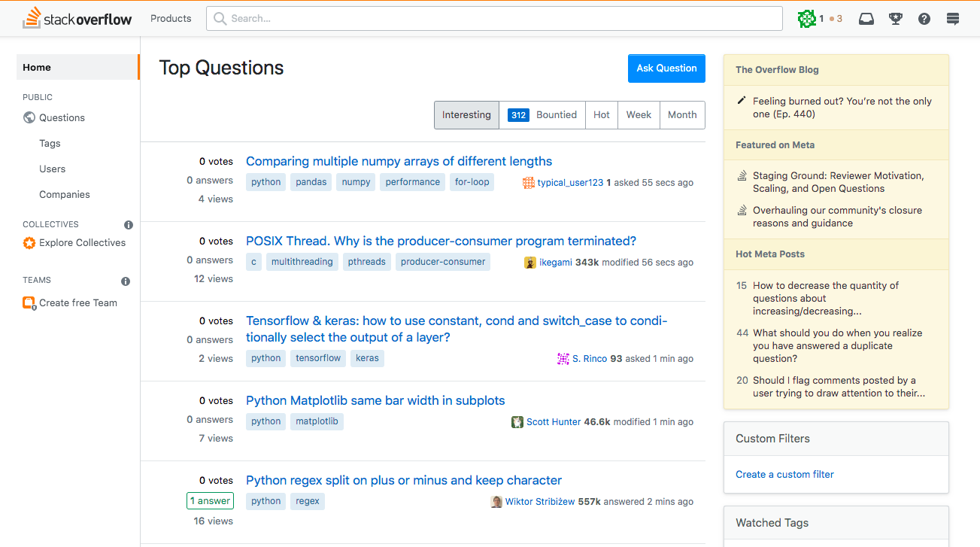Viewport: 980px width, 547px height.
Task: Click ikegami's avatar image
Action: click(x=530, y=263)
